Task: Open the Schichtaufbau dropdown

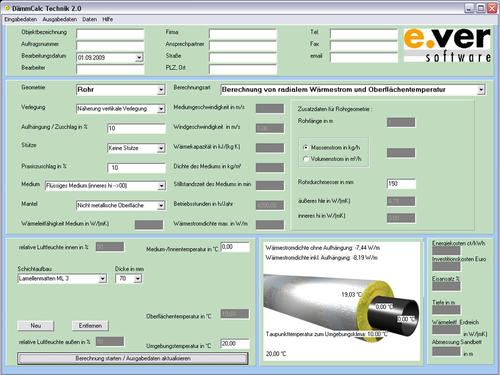Action: (x=103, y=278)
